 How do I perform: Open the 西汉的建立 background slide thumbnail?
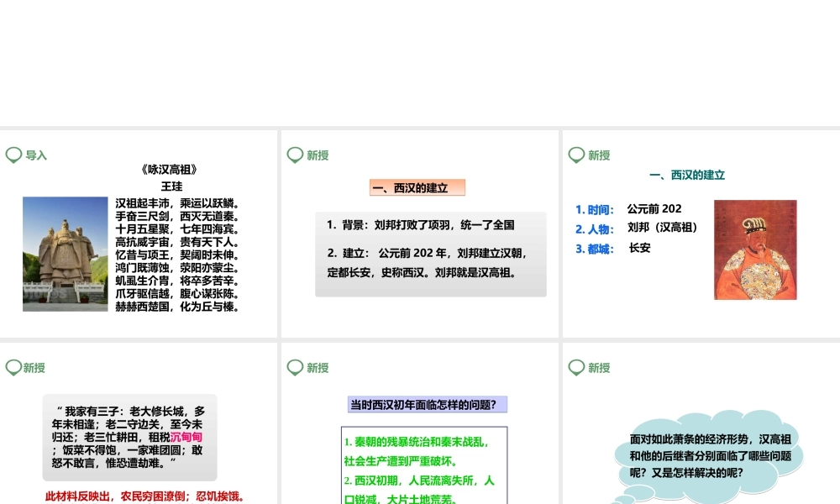(419, 234)
